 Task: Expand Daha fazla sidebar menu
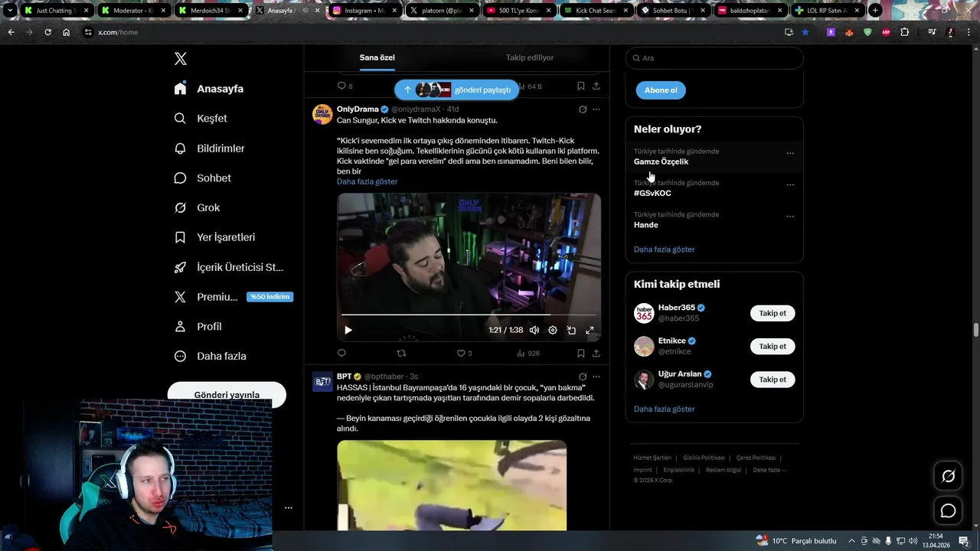coord(210,356)
